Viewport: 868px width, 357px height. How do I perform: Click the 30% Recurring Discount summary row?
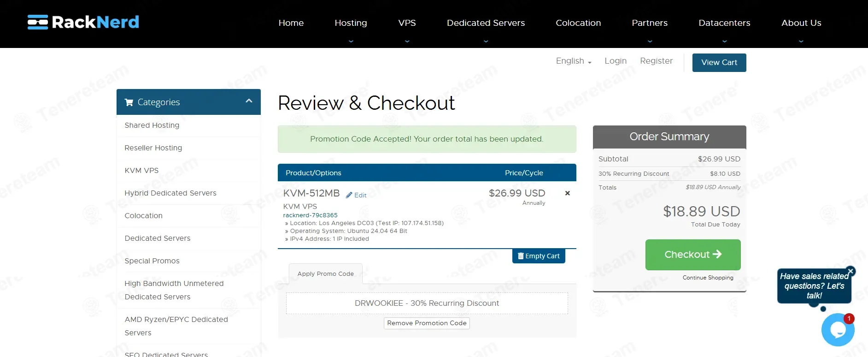(x=669, y=174)
